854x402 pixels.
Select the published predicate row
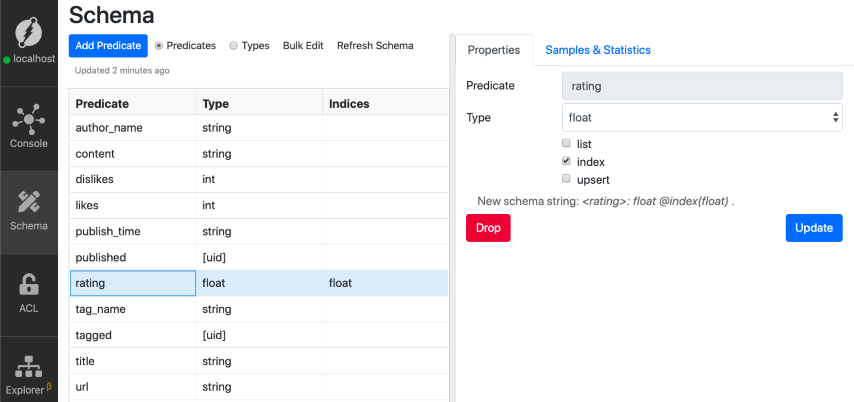point(259,257)
